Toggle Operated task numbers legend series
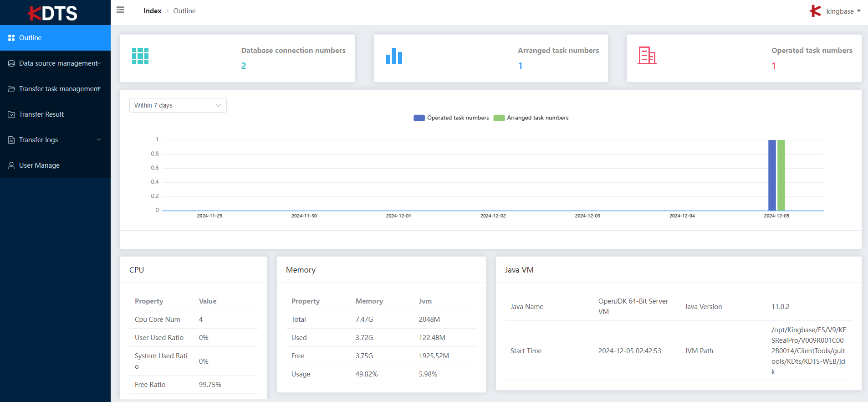The height and width of the screenshot is (402, 868). coord(451,118)
